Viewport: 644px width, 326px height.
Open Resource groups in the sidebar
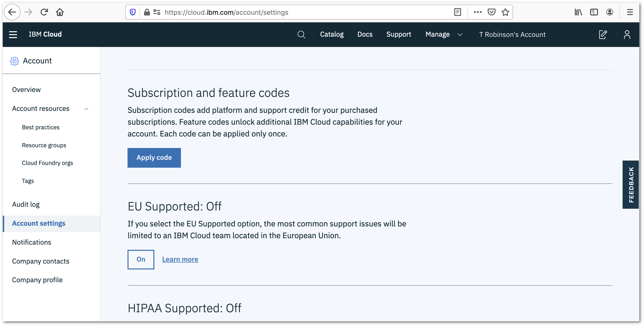coord(44,145)
